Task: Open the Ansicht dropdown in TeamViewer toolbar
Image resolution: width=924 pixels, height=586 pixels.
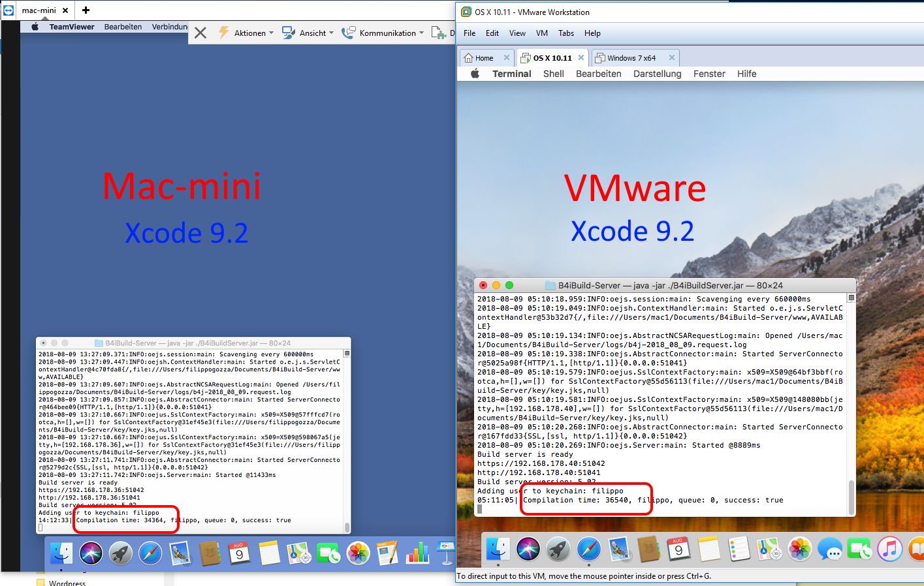Action: click(x=308, y=33)
